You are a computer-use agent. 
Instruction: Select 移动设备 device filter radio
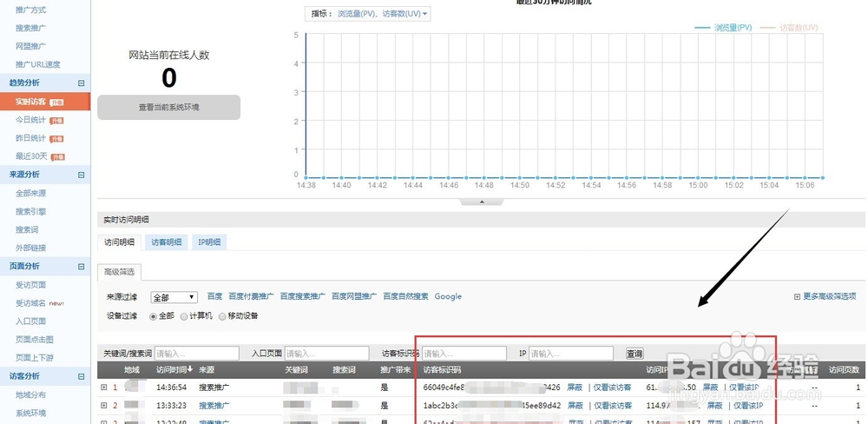tap(222, 316)
